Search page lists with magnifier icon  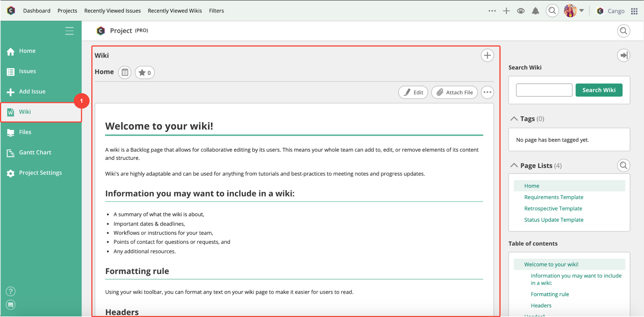[623, 165]
